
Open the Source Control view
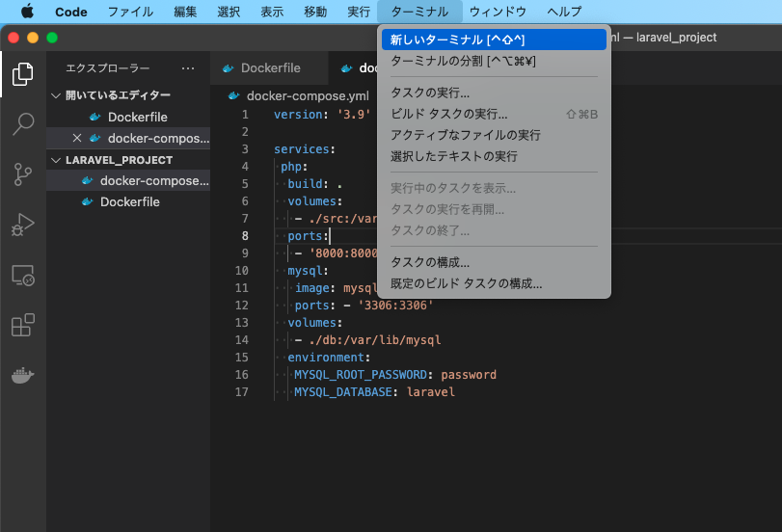(22, 174)
